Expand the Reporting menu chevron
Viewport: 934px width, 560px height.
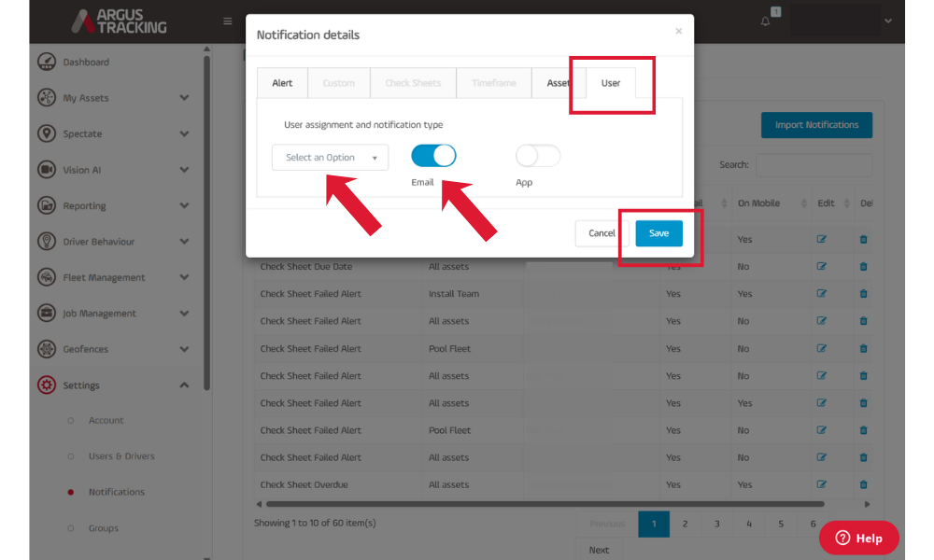coord(184,205)
